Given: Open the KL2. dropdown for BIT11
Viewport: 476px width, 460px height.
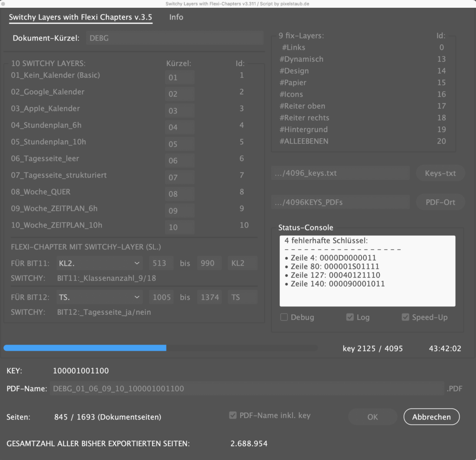Looking at the screenshot, I should tap(99, 263).
